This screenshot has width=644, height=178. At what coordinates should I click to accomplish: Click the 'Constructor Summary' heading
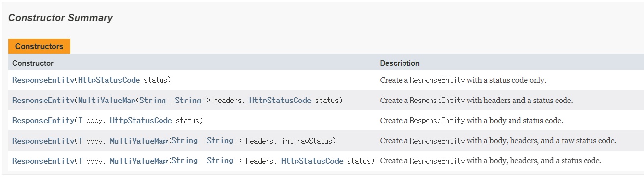pyautogui.click(x=60, y=18)
